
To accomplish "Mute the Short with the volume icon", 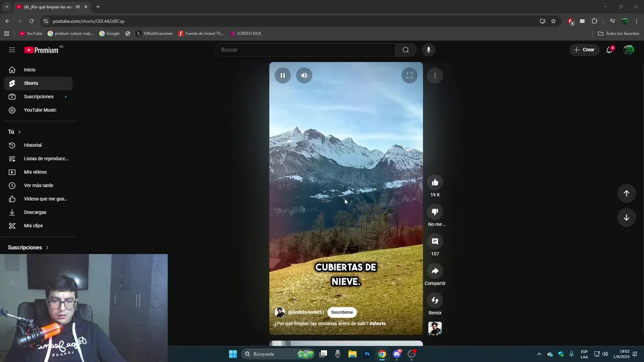I will click(x=304, y=75).
